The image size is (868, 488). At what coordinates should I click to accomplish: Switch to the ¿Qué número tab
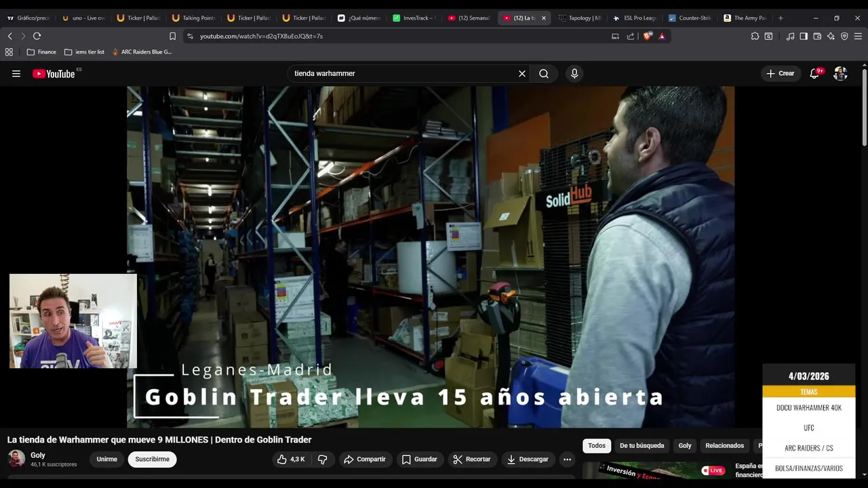coord(359,18)
